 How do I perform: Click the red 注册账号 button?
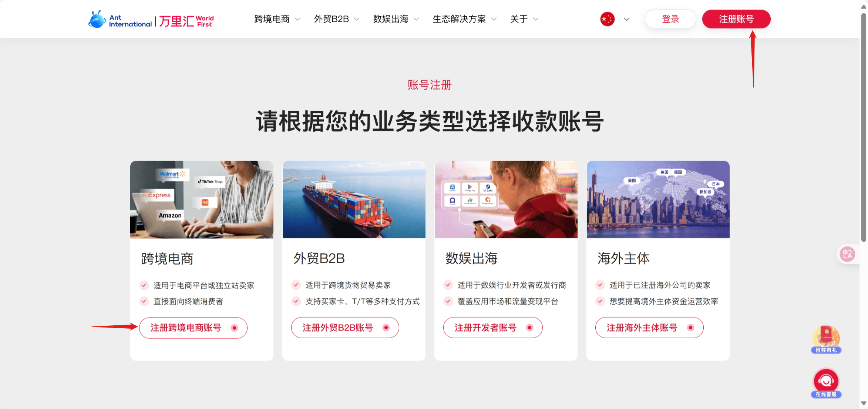736,19
